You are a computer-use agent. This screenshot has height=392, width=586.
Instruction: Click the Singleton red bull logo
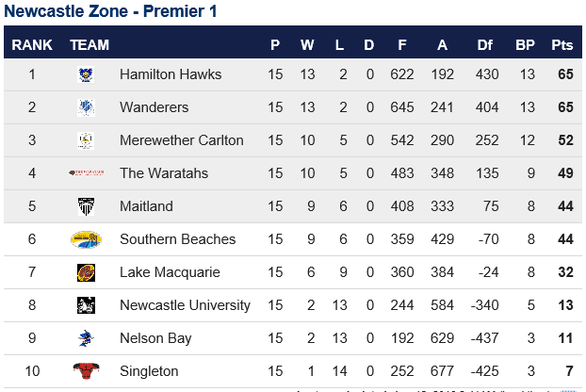coord(86,371)
